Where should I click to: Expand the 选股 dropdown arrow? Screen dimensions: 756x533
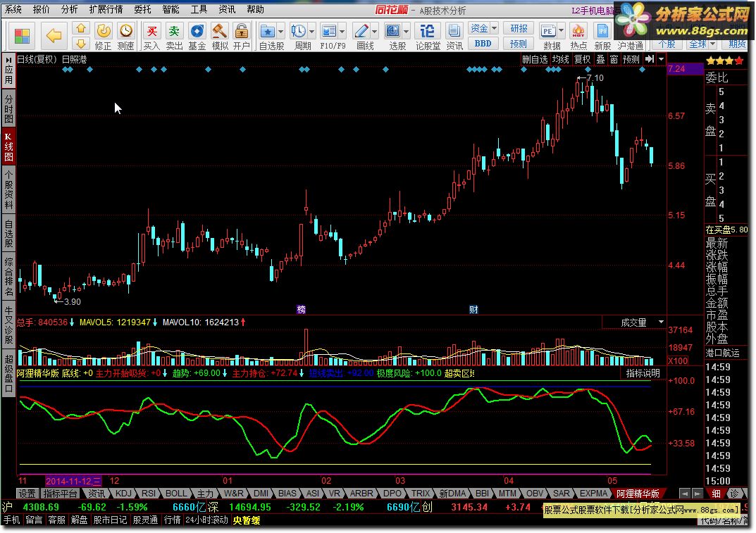(406, 31)
